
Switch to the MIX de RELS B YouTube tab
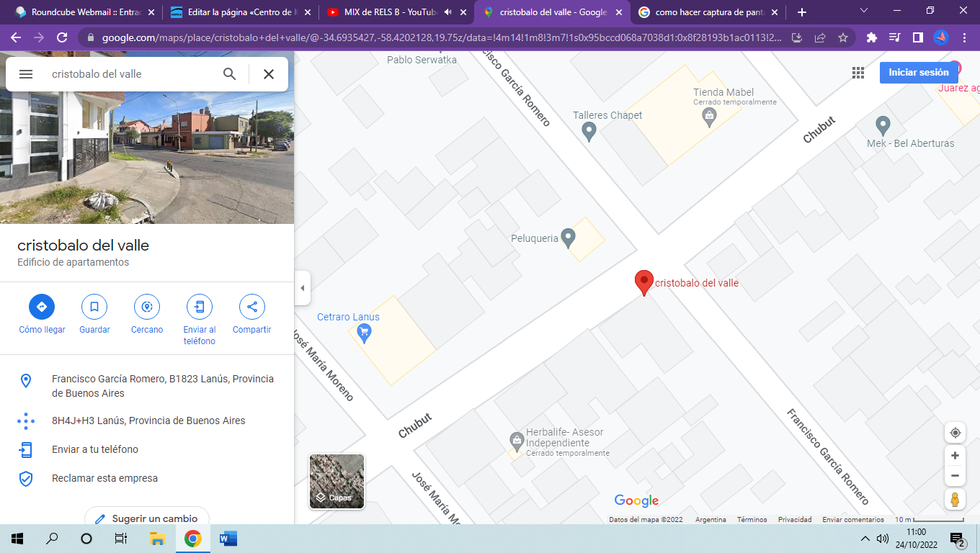tap(395, 12)
